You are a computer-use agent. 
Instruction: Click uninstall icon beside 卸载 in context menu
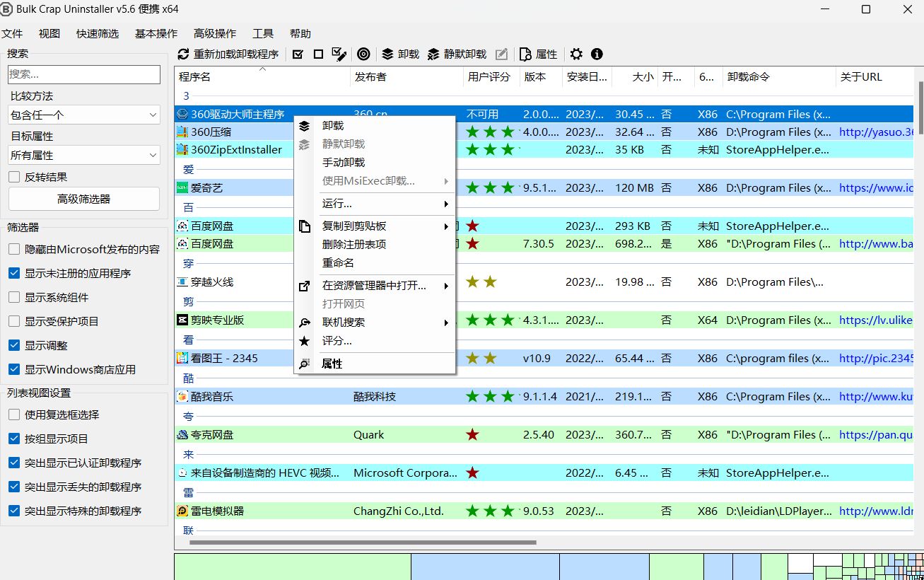coord(305,125)
